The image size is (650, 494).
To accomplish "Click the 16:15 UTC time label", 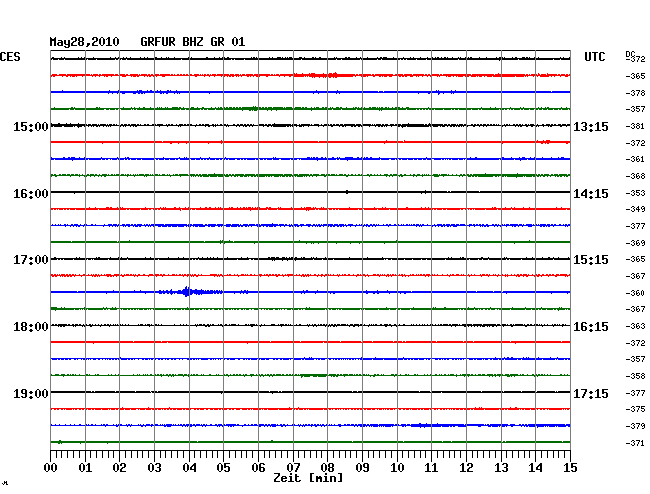I will point(591,327).
